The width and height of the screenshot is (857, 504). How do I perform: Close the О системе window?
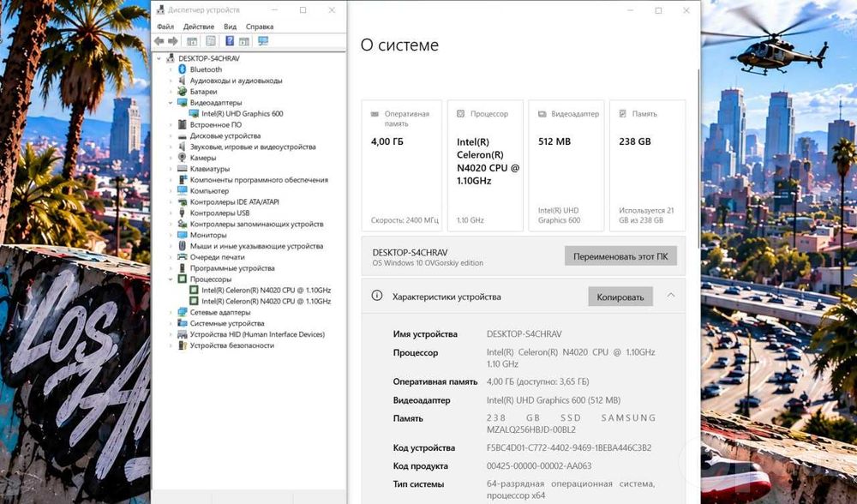686,10
